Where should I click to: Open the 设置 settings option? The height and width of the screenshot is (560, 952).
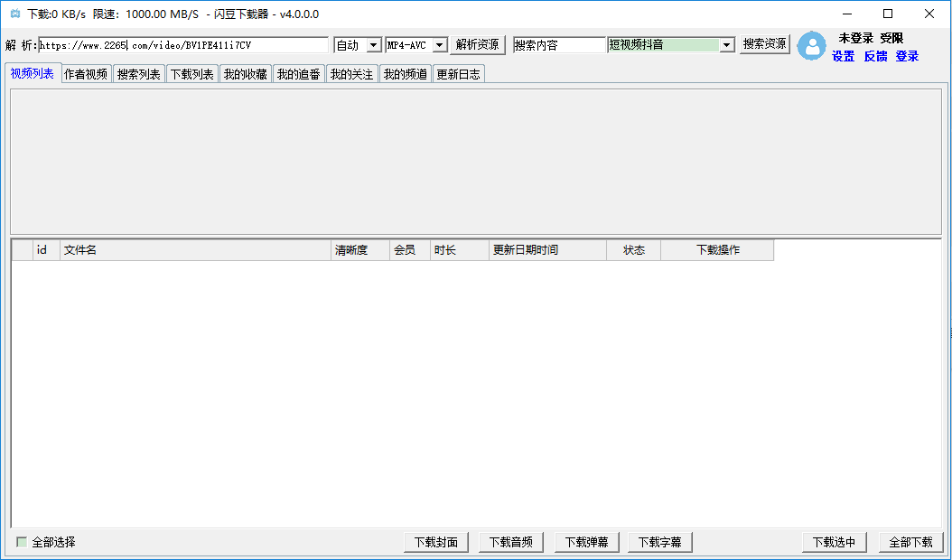[x=843, y=56]
